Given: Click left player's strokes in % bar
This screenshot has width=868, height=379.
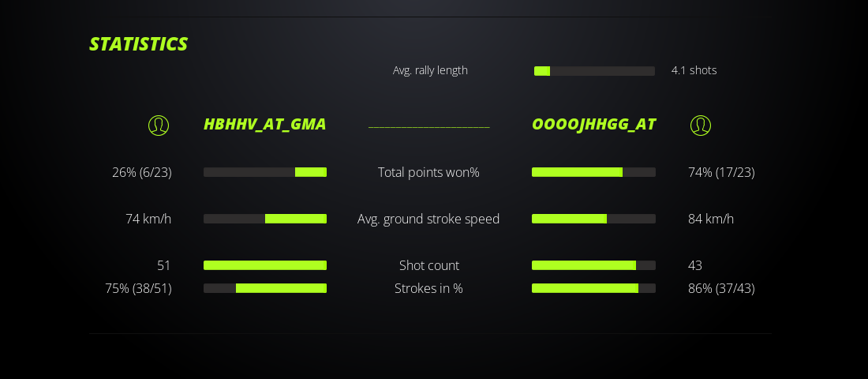Looking at the screenshot, I should pos(265,288).
